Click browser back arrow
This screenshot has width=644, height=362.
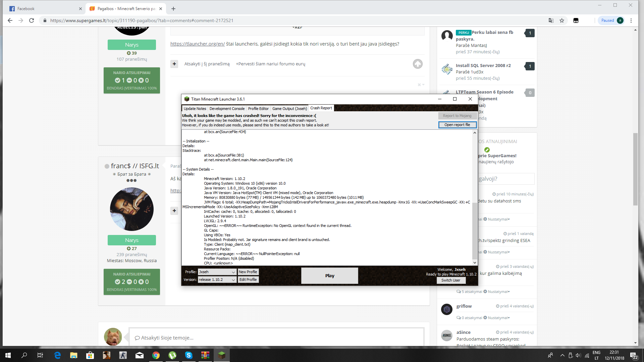click(10, 20)
